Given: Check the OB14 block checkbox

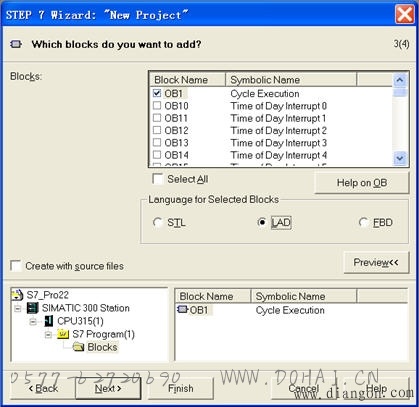Looking at the screenshot, I should point(157,155).
